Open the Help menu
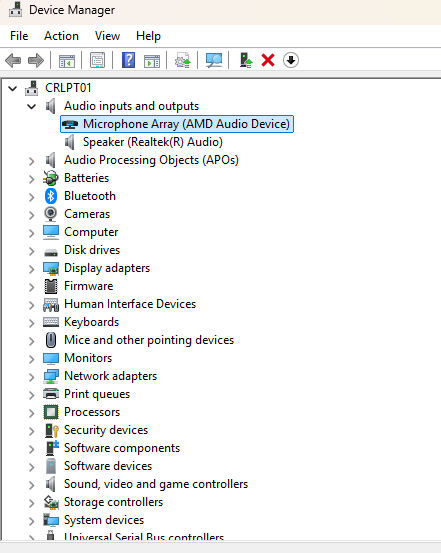This screenshot has height=553, width=441. coord(148,36)
